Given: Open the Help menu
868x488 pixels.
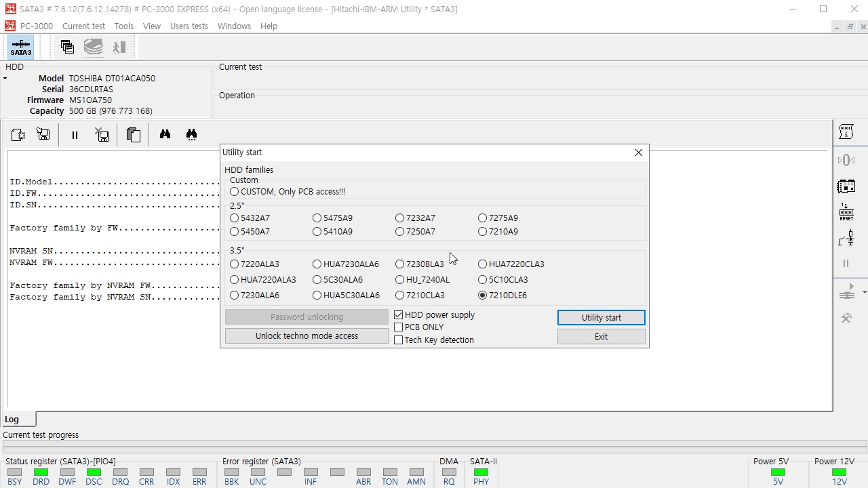Looking at the screenshot, I should (x=269, y=26).
